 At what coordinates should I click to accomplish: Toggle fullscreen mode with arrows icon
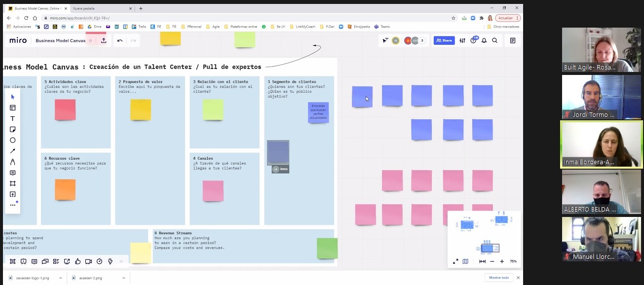click(x=455, y=261)
